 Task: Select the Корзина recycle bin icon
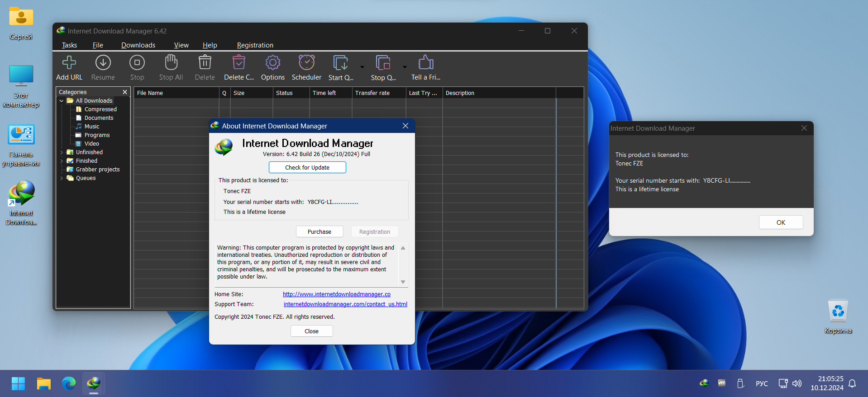pos(838,317)
